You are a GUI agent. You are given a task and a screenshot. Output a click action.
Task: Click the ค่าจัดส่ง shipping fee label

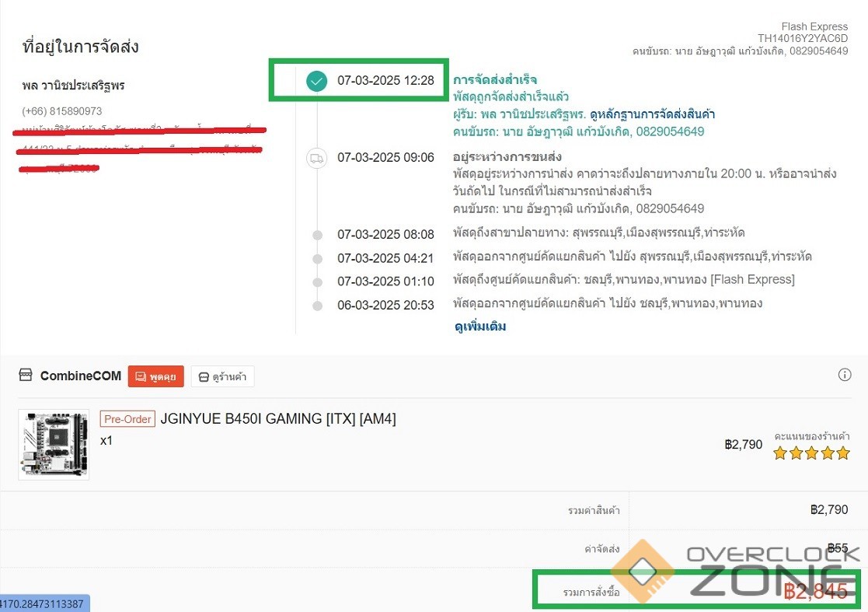(x=602, y=549)
